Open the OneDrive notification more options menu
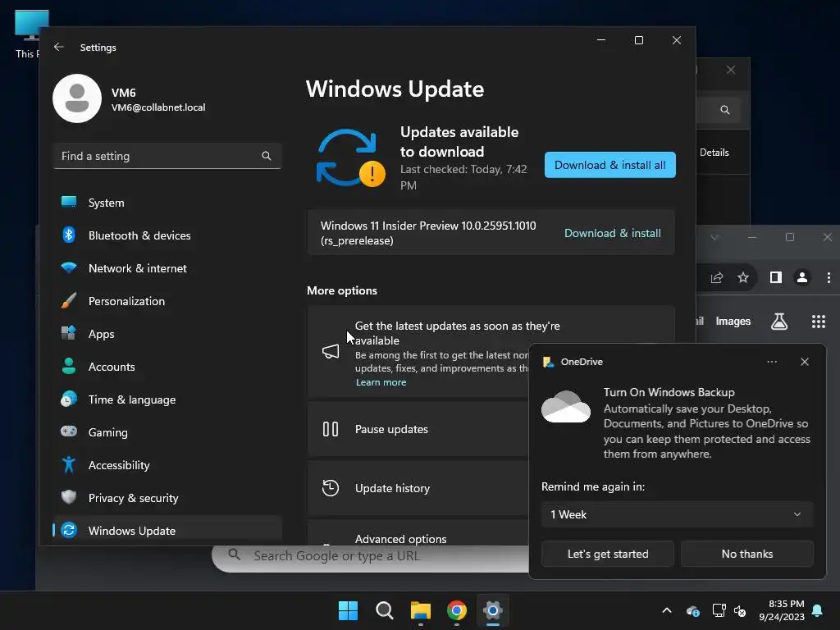The width and height of the screenshot is (840, 630). [772, 362]
